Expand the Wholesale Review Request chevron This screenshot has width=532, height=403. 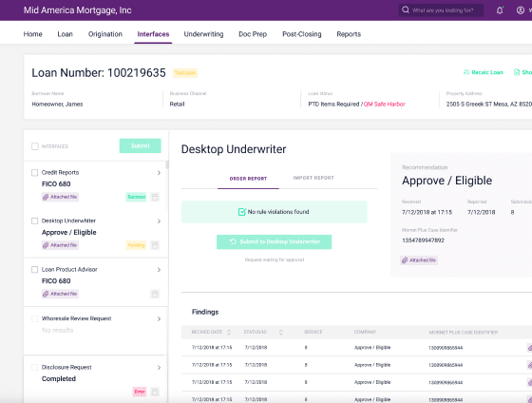[x=159, y=318]
